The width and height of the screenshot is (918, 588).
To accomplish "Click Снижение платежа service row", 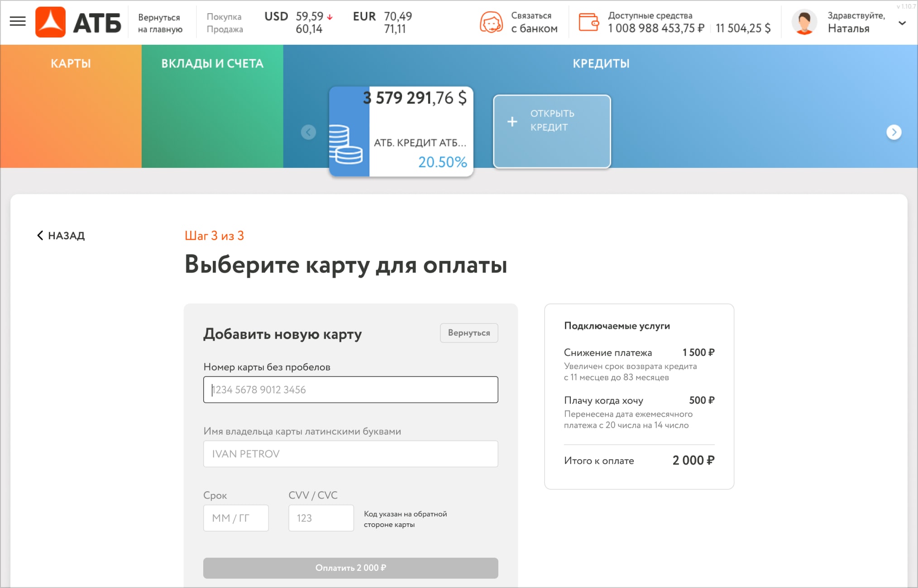I will point(639,365).
